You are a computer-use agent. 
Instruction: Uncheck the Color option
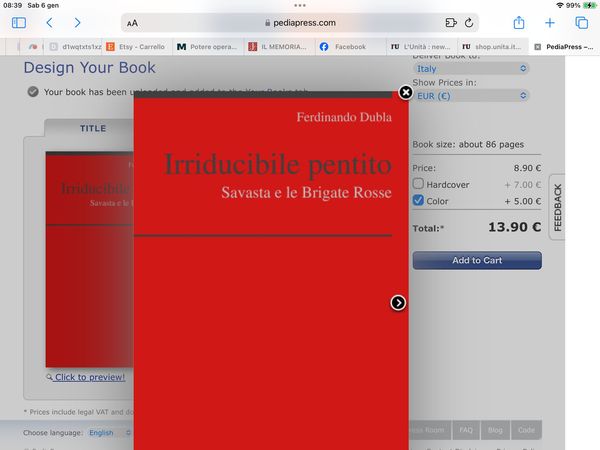(418, 200)
